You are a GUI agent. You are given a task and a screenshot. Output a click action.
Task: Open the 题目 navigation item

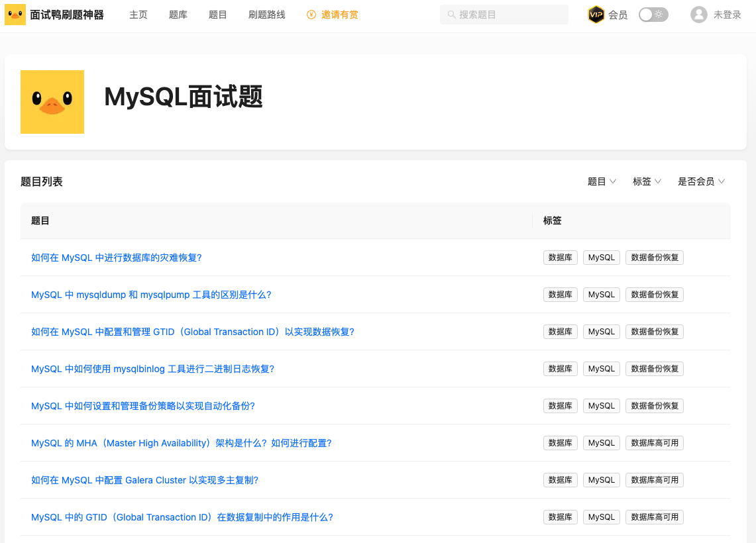(217, 15)
